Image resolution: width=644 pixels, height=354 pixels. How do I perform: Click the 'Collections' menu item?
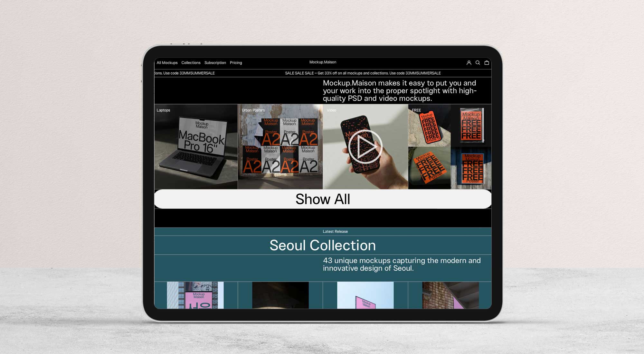(x=191, y=62)
